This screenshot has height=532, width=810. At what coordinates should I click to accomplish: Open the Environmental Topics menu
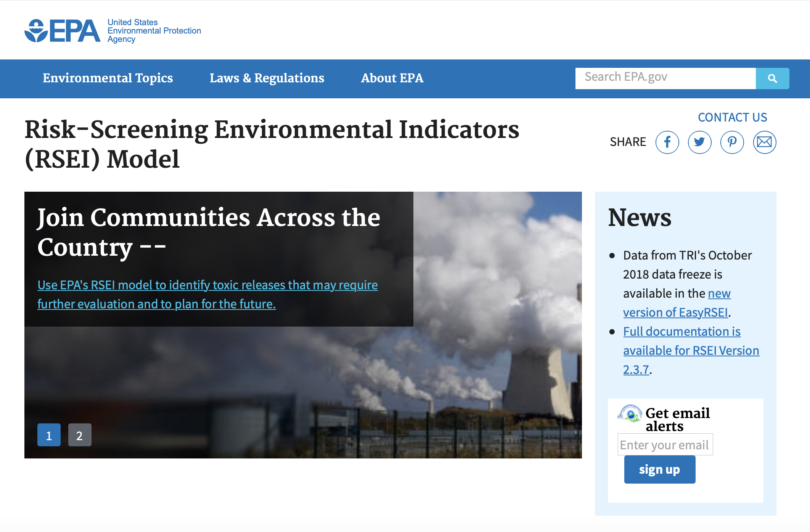[x=108, y=79]
